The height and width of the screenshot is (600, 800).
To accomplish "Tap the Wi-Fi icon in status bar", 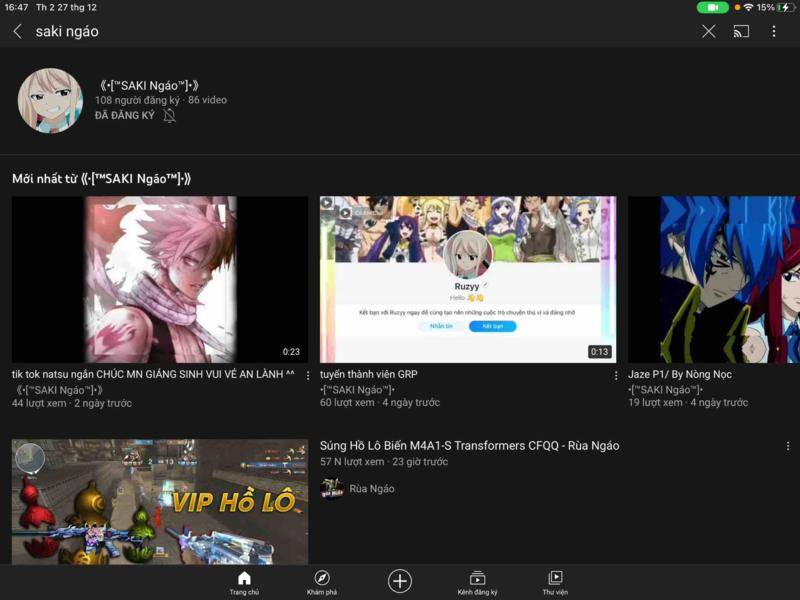I will [x=748, y=7].
